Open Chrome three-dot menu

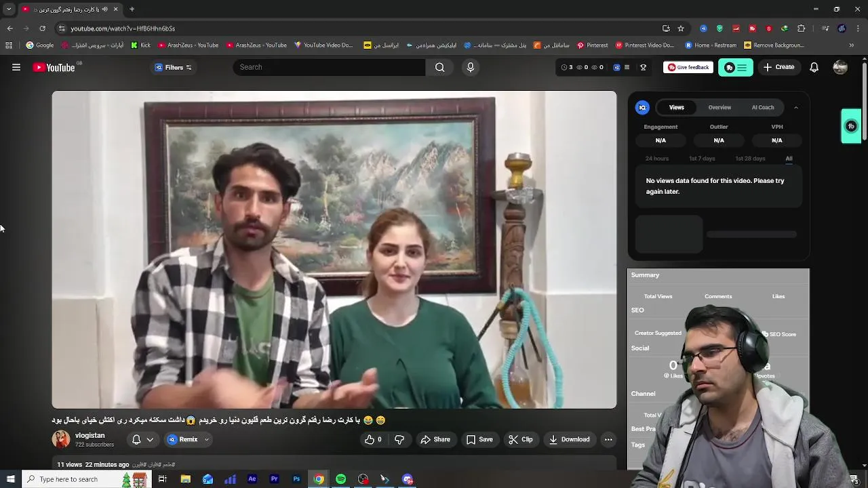(858, 28)
